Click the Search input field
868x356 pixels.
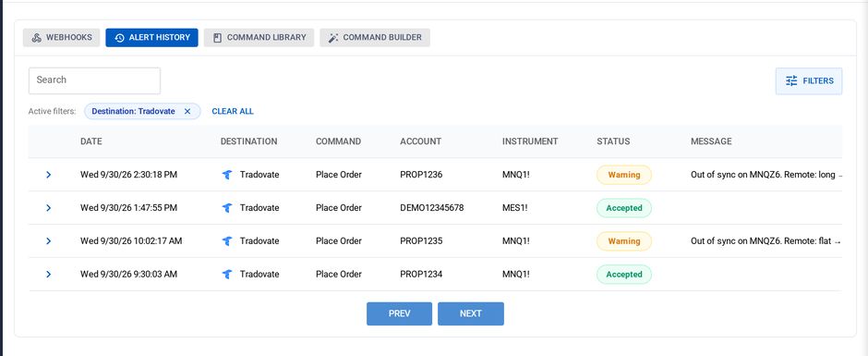(95, 81)
